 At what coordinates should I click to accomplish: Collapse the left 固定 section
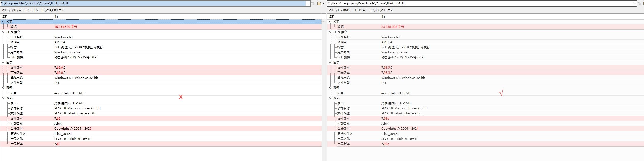(x=3, y=63)
